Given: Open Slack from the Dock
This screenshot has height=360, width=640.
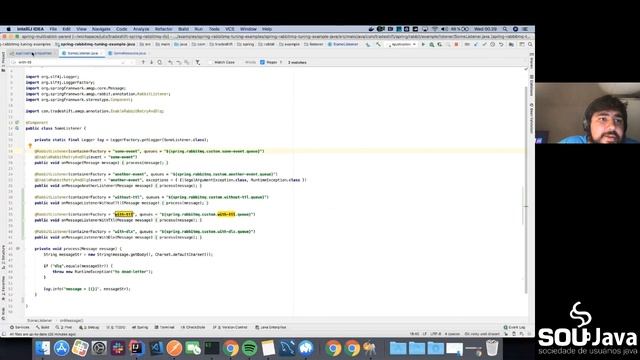Looking at the screenshot, I should [x=118, y=348].
